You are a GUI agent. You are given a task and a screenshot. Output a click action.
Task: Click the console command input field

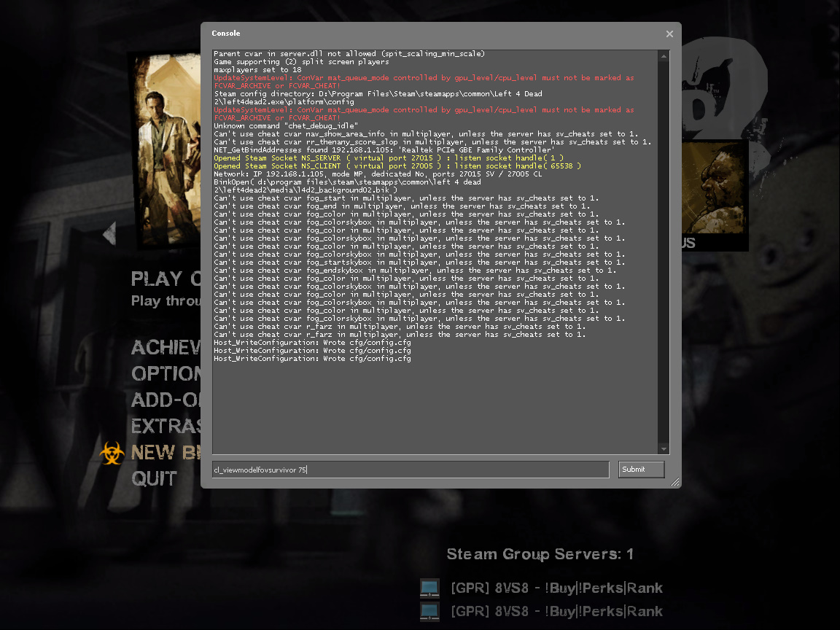tap(411, 470)
